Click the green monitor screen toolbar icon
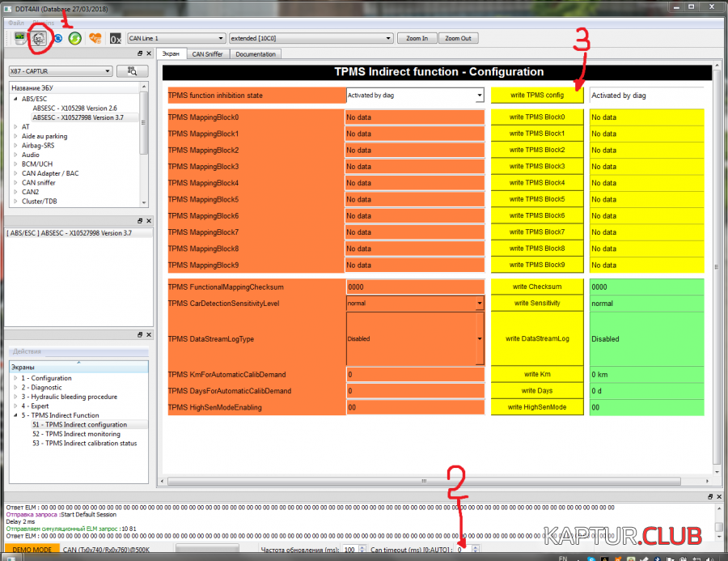The height and width of the screenshot is (561, 728). [x=19, y=38]
